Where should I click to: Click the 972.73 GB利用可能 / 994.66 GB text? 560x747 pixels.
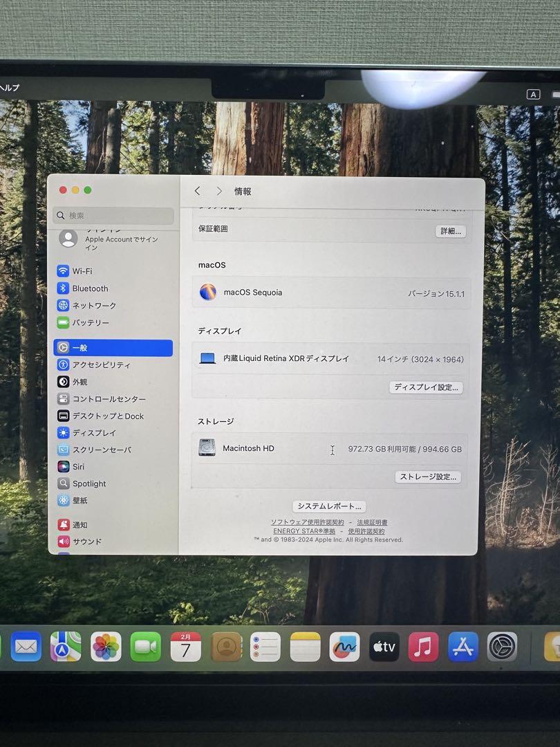click(x=404, y=449)
